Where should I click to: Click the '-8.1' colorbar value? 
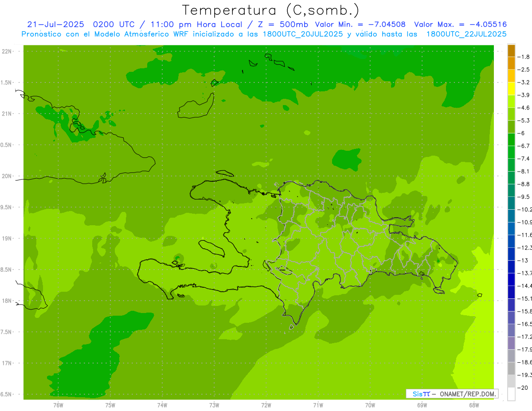click(524, 171)
